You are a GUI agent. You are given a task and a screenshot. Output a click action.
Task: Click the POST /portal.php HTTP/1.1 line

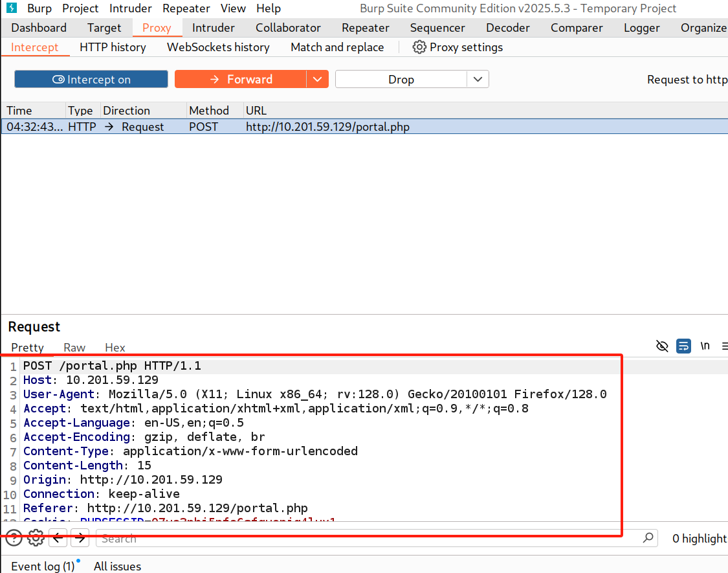click(x=113, y=366)
